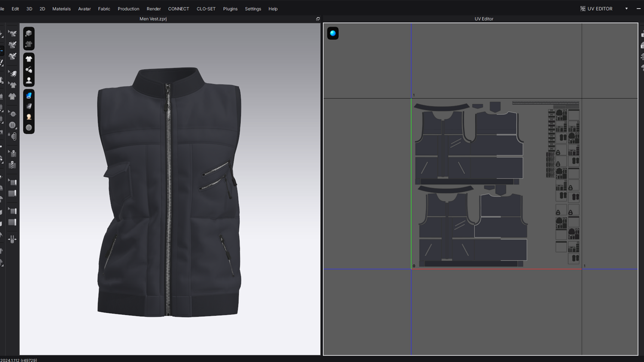Select the Zipper tool
The image size is (644, 362).
tap(12, 165)
